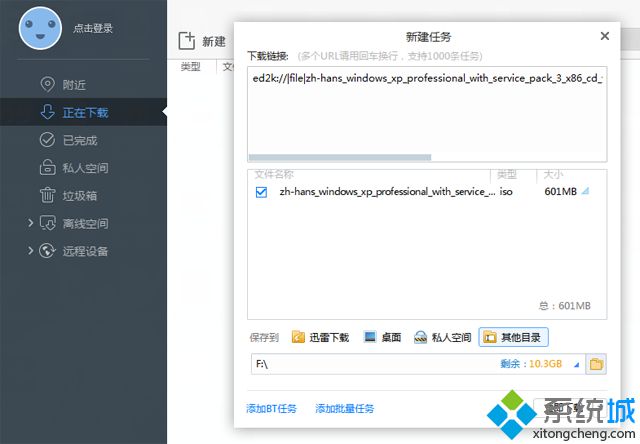Viewport: 640px width, 444px height.
Task: Click the URL box horizontal scrollbar
Action: (340, 158)
